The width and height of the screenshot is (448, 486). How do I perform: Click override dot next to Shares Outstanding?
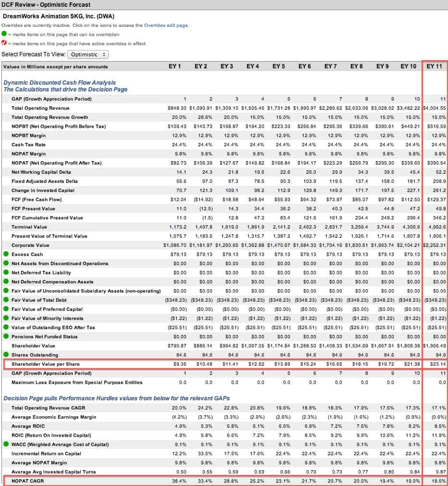pyautogui.click(x=6, y=355)
